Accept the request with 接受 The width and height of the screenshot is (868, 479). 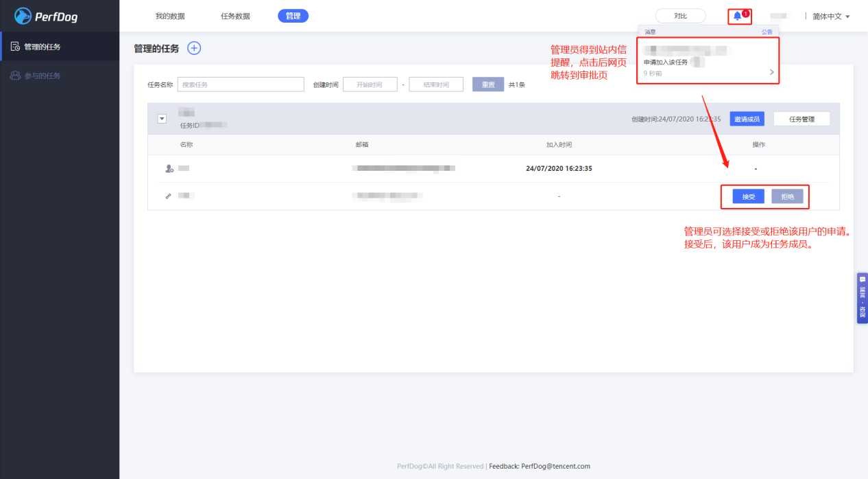pyautogui.click(x=748, y=197)
